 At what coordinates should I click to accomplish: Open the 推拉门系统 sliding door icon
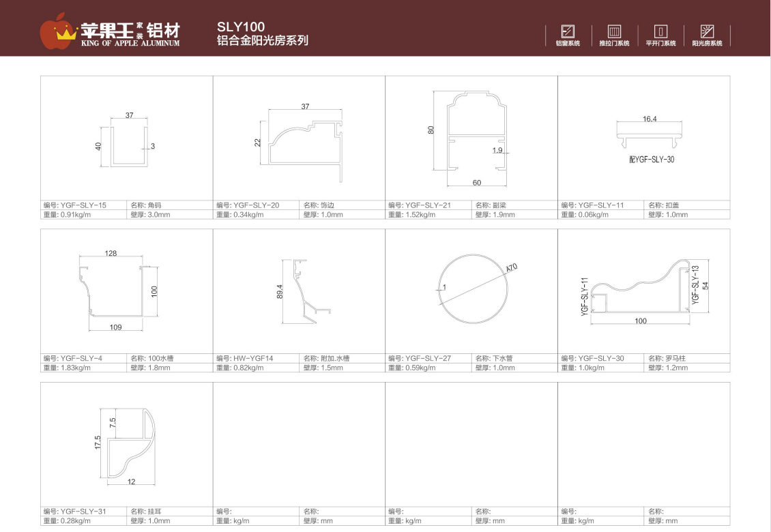[x=614, y=31]
